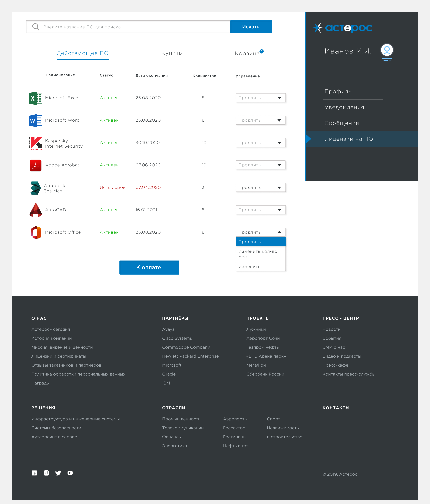The image size is (430, 504).
Task: Select Лицензии на ПО in sidebar
Action: click(x=362, y=139)
